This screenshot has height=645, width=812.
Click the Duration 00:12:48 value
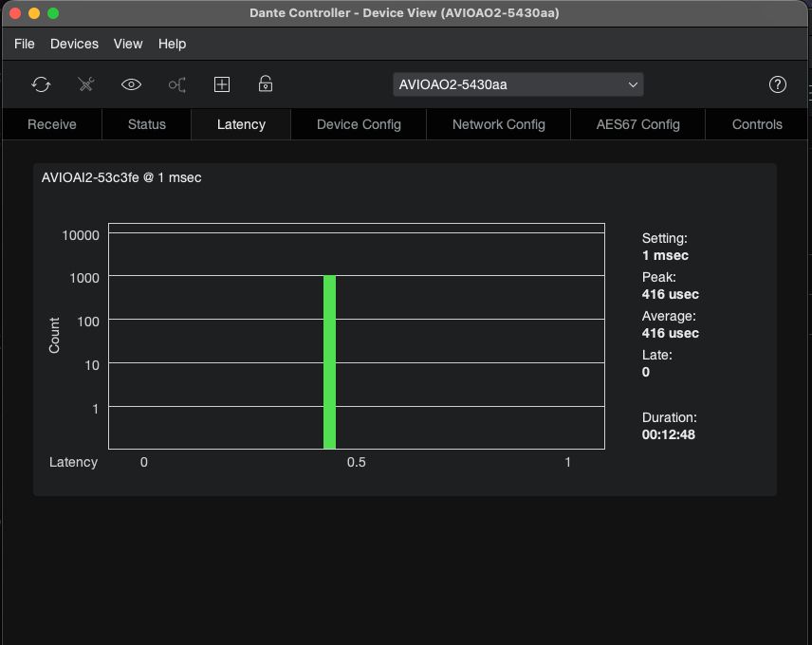668,434
